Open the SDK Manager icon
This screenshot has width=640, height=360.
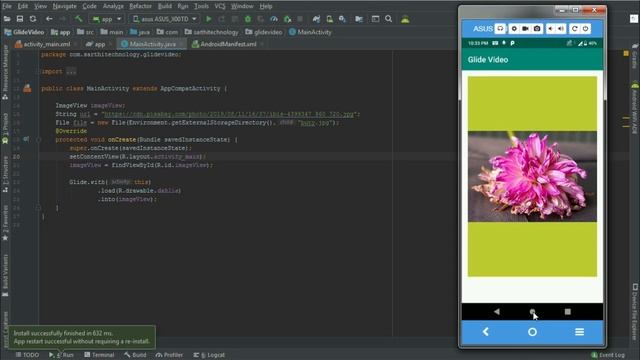(342, 19)
